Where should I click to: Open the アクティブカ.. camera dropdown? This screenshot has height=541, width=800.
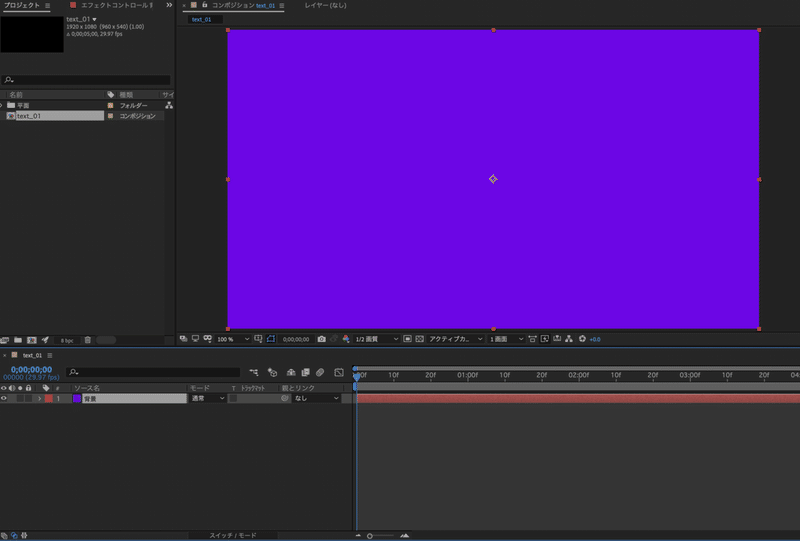pos(455,339)
